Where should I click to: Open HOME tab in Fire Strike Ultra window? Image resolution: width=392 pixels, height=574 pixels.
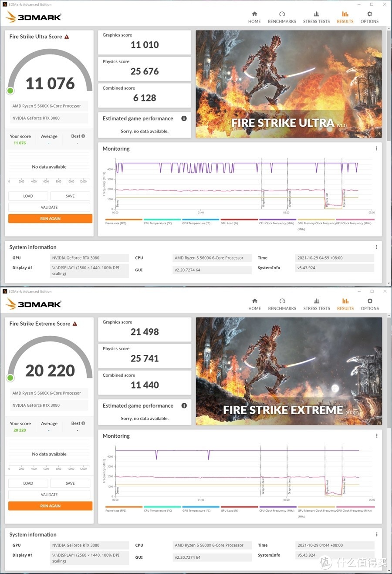point(254,17)
